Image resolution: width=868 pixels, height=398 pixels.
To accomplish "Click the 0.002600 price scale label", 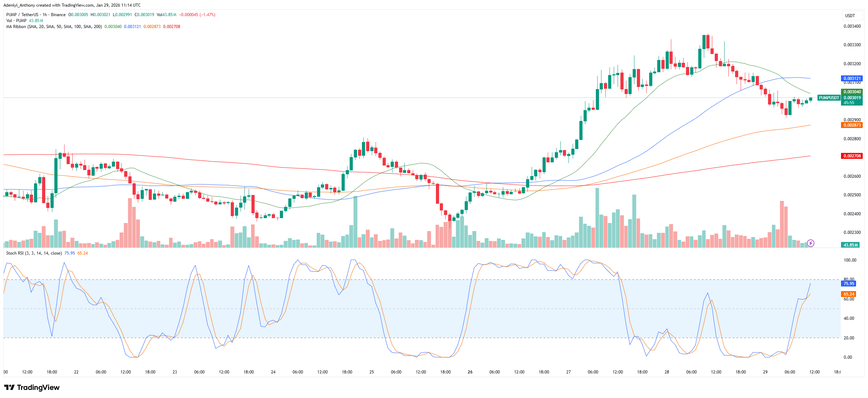I will tap(852, 176).
